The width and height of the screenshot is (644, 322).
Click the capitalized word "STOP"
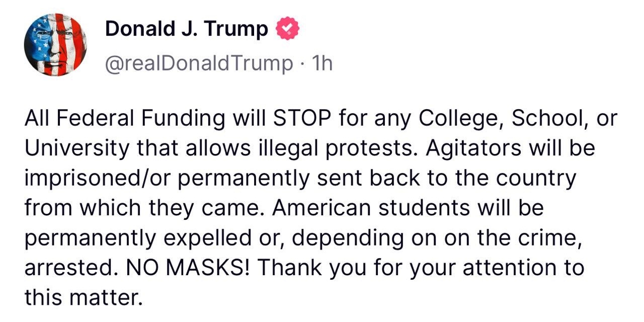pyautogui.click(x=302, y=119)
